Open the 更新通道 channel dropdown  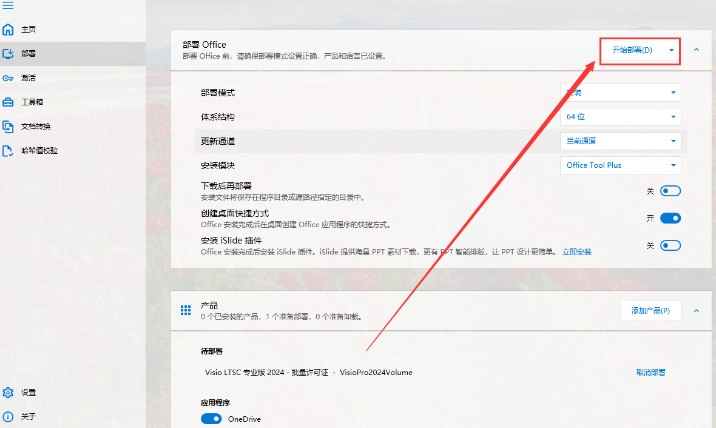coord(621,141)
